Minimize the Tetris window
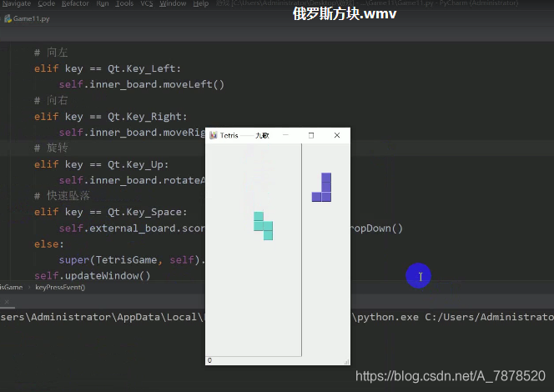 click(285, 135)
